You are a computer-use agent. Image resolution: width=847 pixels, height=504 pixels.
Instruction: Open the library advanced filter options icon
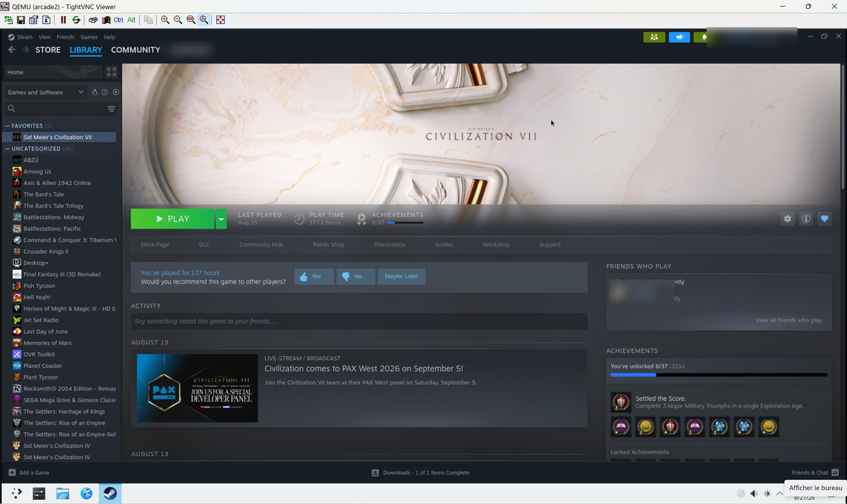pos(111,109)
